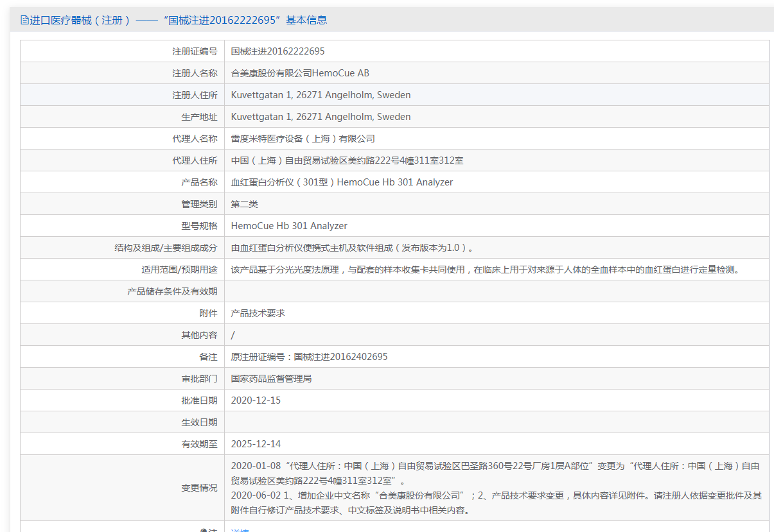
Task: Click the Kuvettgatan address in the 生产地址 row
Action: [x=321, y=117]
